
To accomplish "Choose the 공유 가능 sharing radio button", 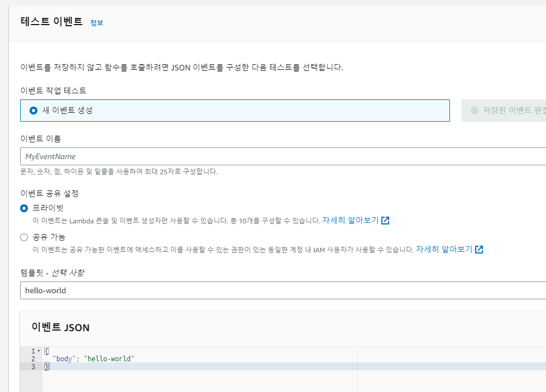I will [x=24, y=237].
